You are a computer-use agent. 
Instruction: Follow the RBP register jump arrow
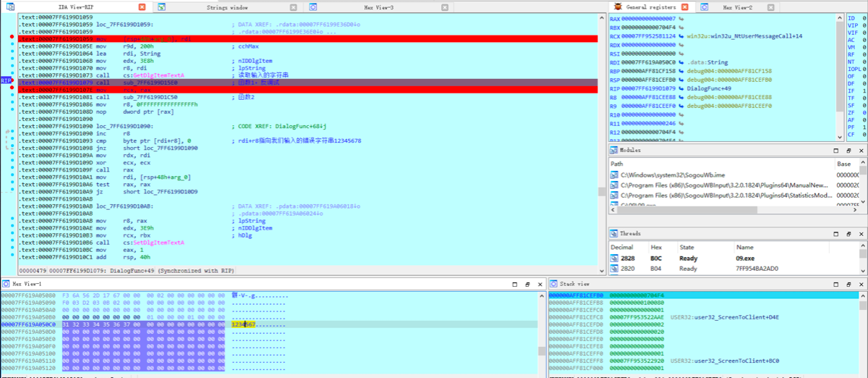point(682,71)
